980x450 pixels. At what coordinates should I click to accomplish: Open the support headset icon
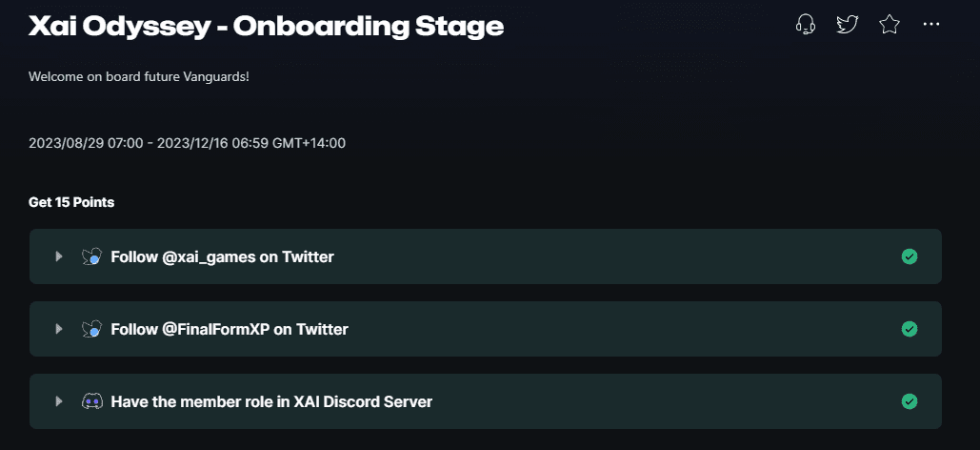(806, 25)
